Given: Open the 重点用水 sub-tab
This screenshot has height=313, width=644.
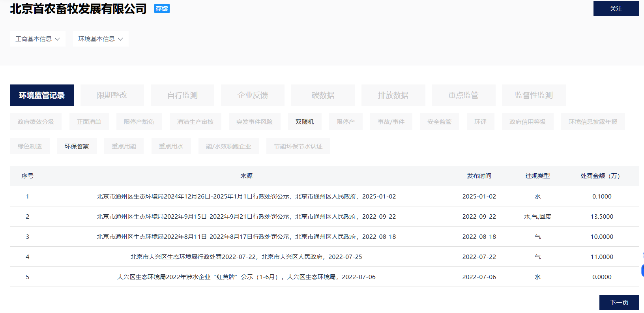Looking at the screenshot, I should (171, 146).
